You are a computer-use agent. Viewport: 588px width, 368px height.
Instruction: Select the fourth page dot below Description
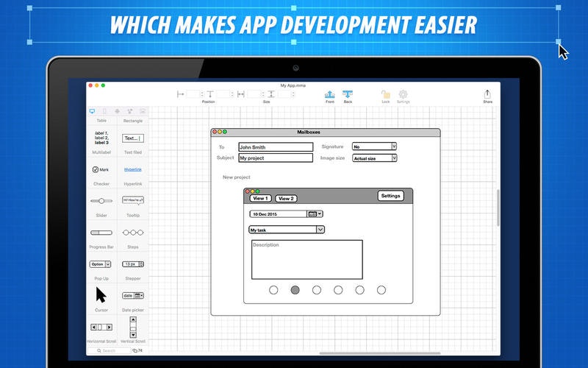(x=338, y=290)
